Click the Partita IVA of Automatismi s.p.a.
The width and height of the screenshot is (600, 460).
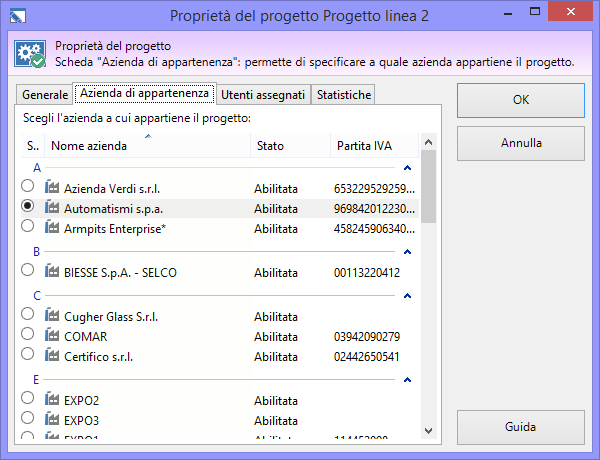tap(374, 209)
